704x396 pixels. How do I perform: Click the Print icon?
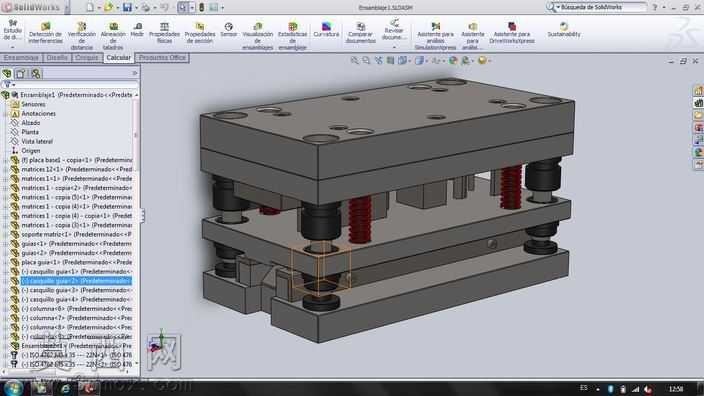coord(145,7)
